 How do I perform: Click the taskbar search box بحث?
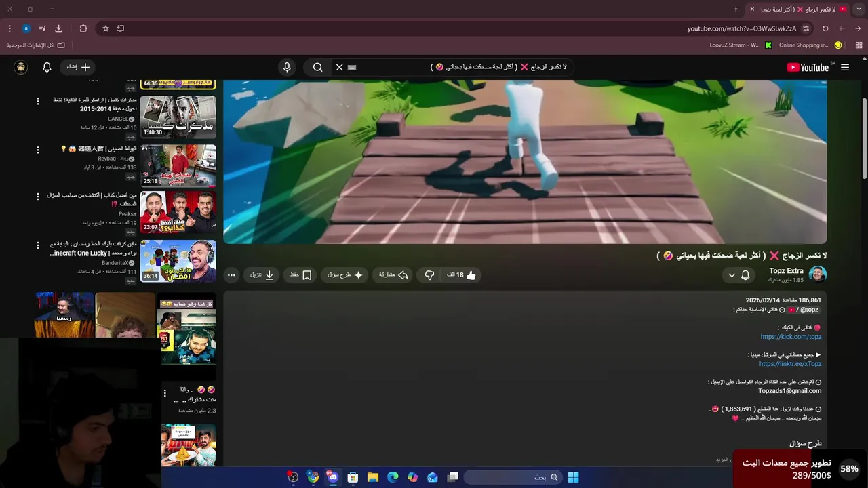pos(512,477)
